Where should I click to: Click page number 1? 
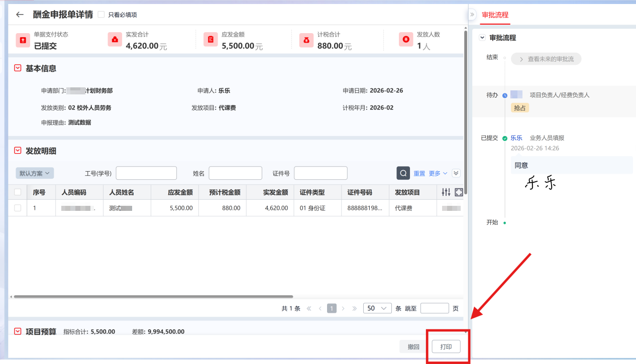[x=332, y=308]
